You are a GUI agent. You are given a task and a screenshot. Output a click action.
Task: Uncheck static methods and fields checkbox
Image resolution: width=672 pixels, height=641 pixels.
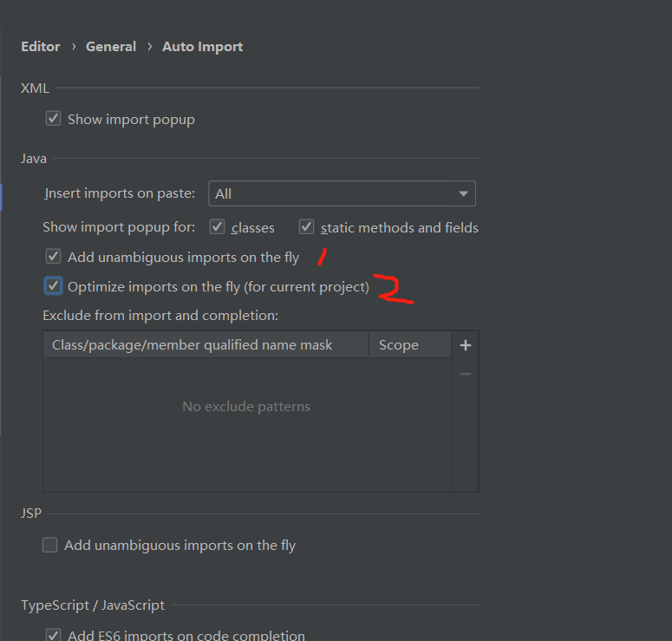pyautogui.click(x=307, y=227)
